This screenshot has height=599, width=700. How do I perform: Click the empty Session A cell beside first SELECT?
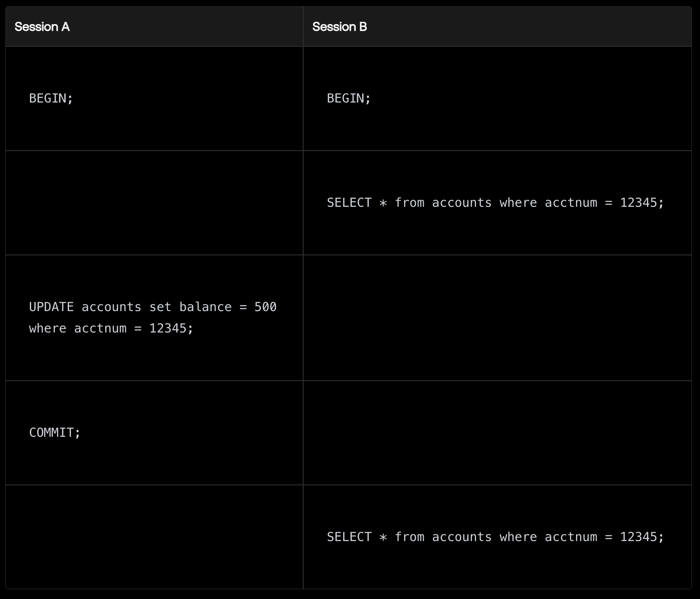(154, 203)
